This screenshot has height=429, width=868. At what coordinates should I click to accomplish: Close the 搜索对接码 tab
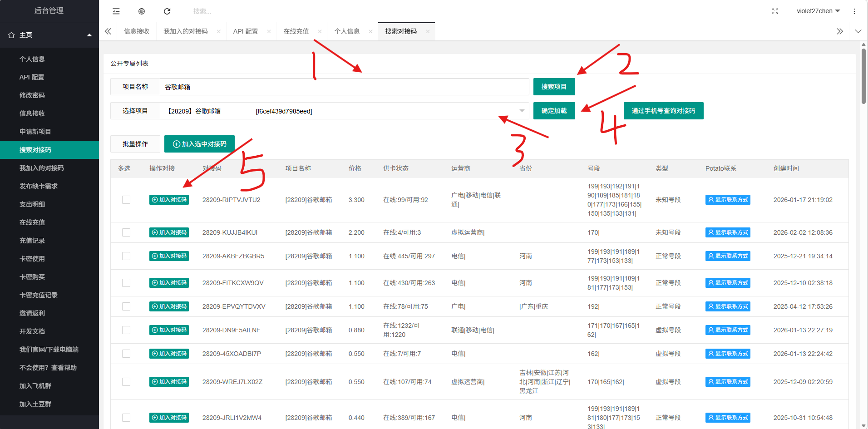tap(428, 32)
